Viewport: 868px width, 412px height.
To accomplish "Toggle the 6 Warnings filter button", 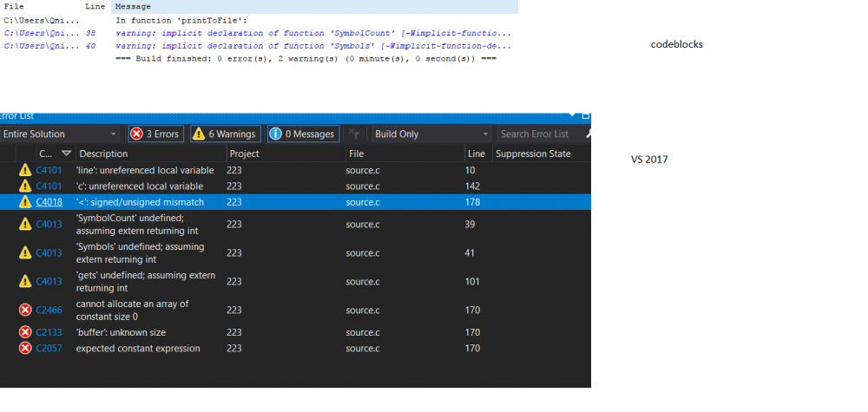I will click(x=226, y=134).
